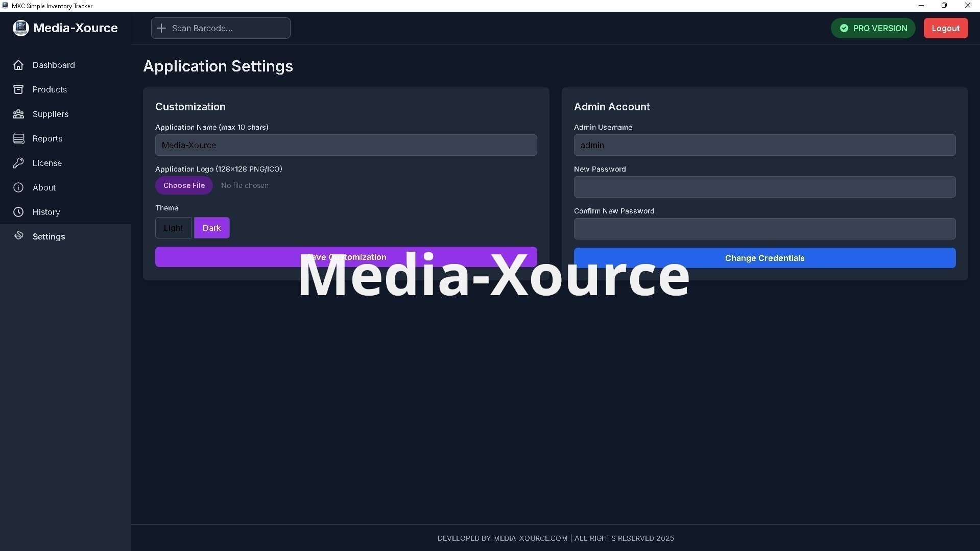Viewport: 980px width, 551px height.
Task: Open History via the clock icon
Action: click(18, 212)
